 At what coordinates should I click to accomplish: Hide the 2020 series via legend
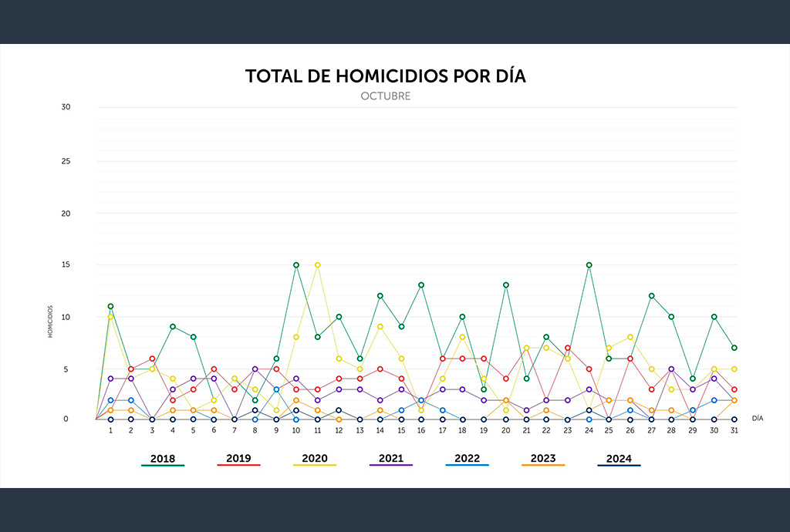pyautogui.click(x=314, y=459)
